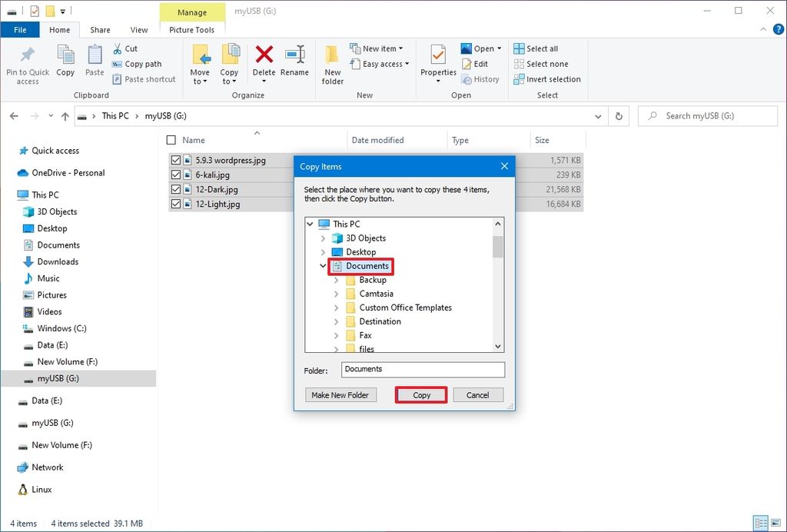Open the Share ribbon tab
Screen dimensions: 787x532
tap(99, 29)
